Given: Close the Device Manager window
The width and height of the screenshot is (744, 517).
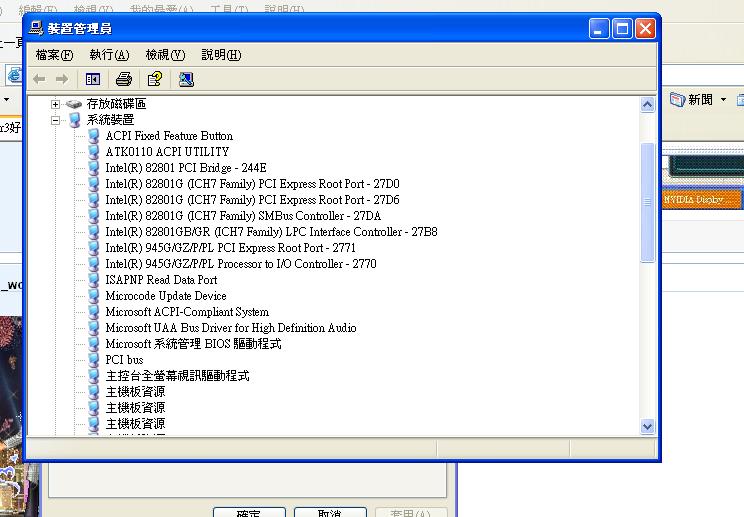Looking at the screenshot, I should (x=645, y=29).
